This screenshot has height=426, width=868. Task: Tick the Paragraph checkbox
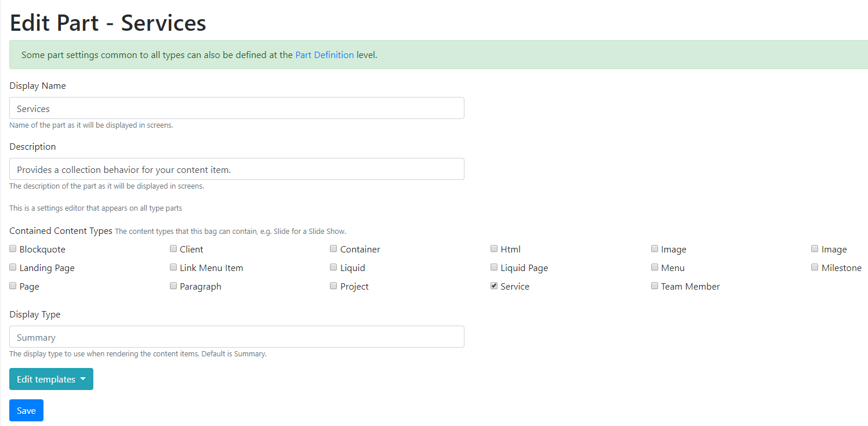click(173, 286)
